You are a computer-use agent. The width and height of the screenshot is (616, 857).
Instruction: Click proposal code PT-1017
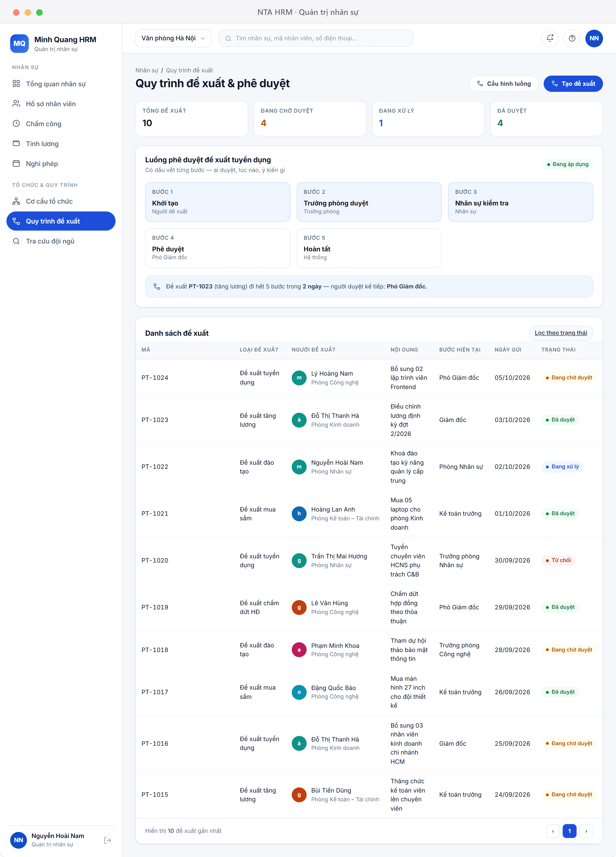155,692
